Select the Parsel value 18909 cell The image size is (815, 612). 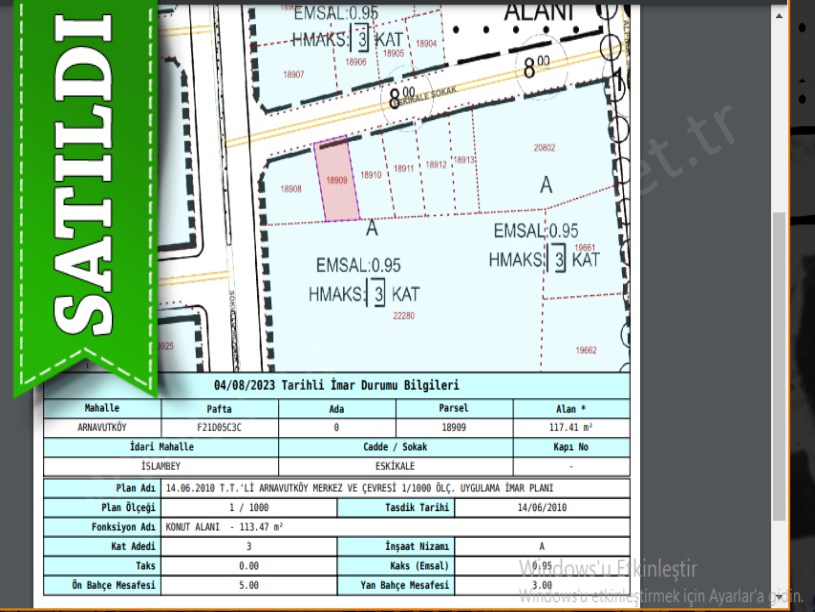click(454, 427)
